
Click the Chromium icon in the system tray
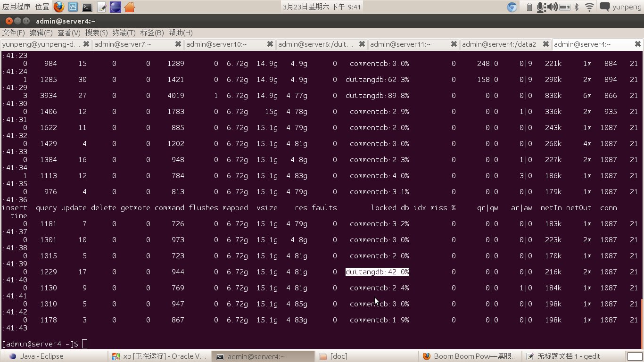[x=512, y=7]
